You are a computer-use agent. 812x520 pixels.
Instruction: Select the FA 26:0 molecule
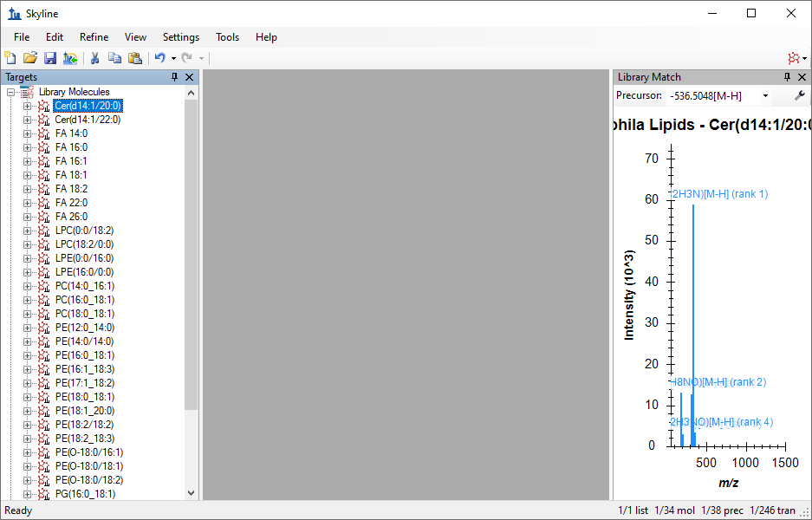point(71,217)
